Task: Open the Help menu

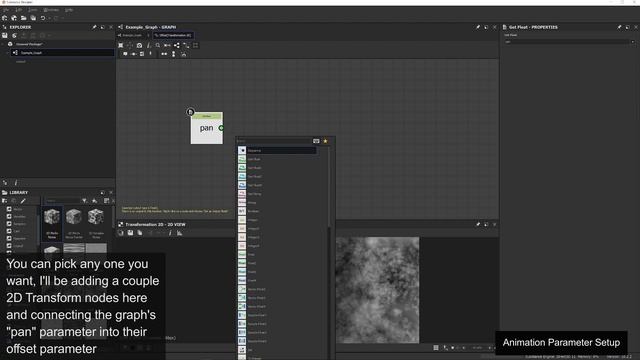Action: (x=69, y=10)
